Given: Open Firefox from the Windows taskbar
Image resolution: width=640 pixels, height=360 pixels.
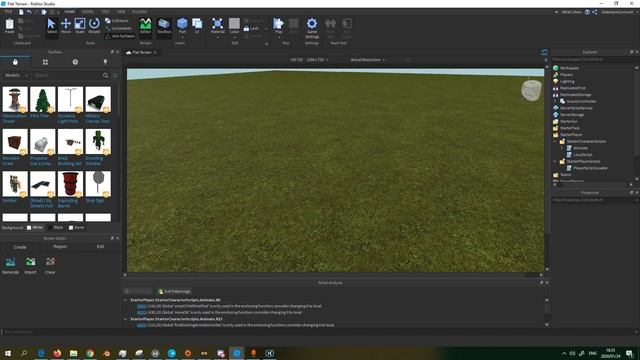Looking at the screenshot, I should point(57,353).
